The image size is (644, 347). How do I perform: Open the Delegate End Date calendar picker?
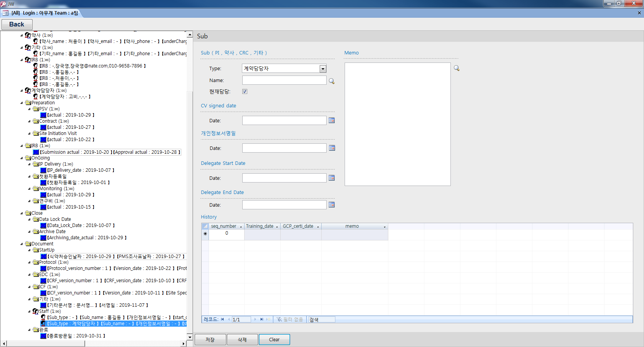(x=332, y=204)
